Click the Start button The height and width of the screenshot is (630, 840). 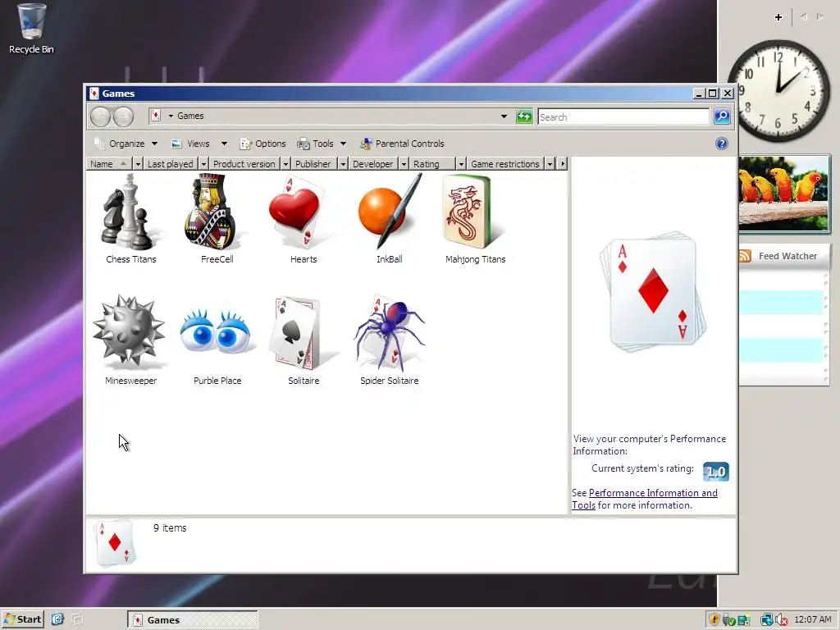[22, 619]
